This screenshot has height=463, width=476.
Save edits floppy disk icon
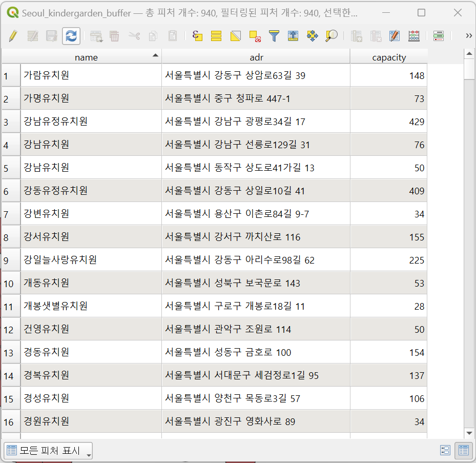52,36
